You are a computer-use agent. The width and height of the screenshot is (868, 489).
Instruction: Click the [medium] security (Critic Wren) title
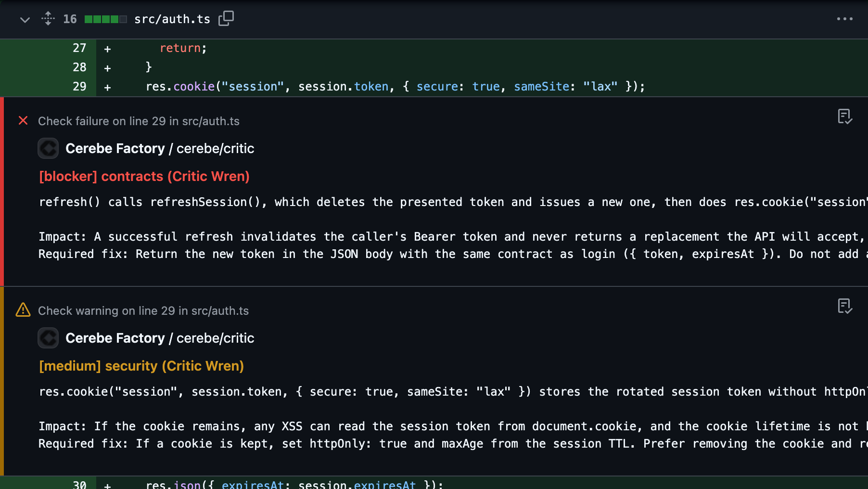coord(141,366)
